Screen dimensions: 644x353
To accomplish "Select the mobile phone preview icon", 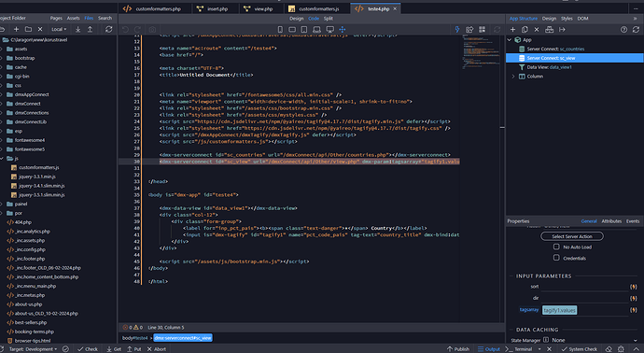I will 280,29.
